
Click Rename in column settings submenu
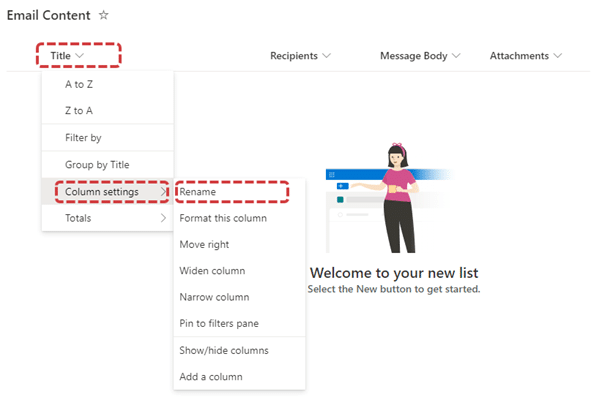(240, 192)
